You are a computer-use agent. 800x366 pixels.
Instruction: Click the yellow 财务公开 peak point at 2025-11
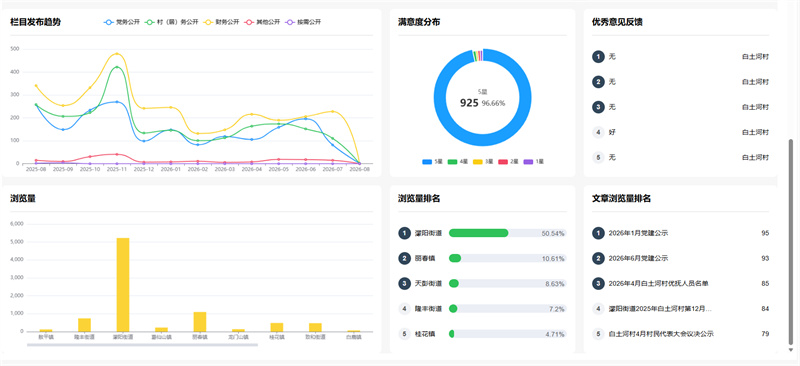[117, 54]
